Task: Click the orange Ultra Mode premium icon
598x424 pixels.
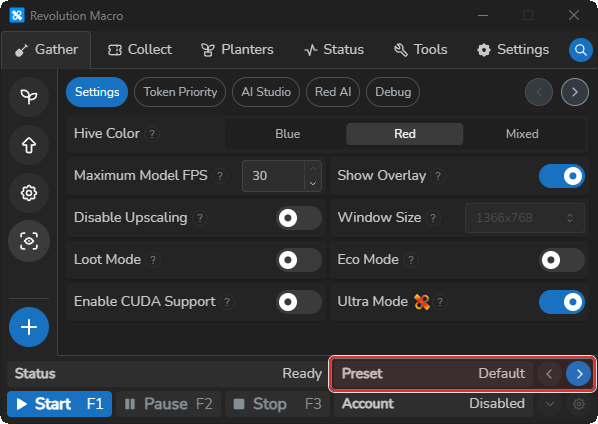Action: [421, 302]
